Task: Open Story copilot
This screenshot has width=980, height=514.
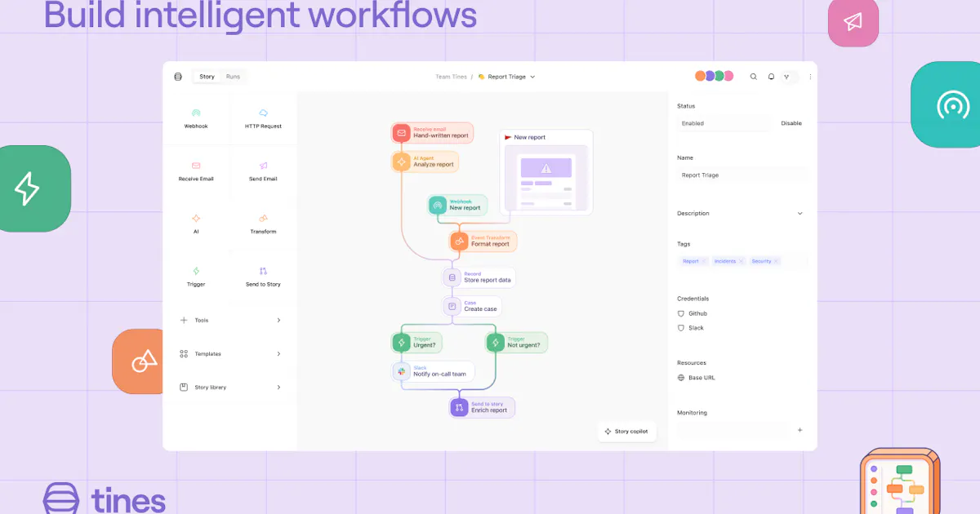Action: coord(627,432)
